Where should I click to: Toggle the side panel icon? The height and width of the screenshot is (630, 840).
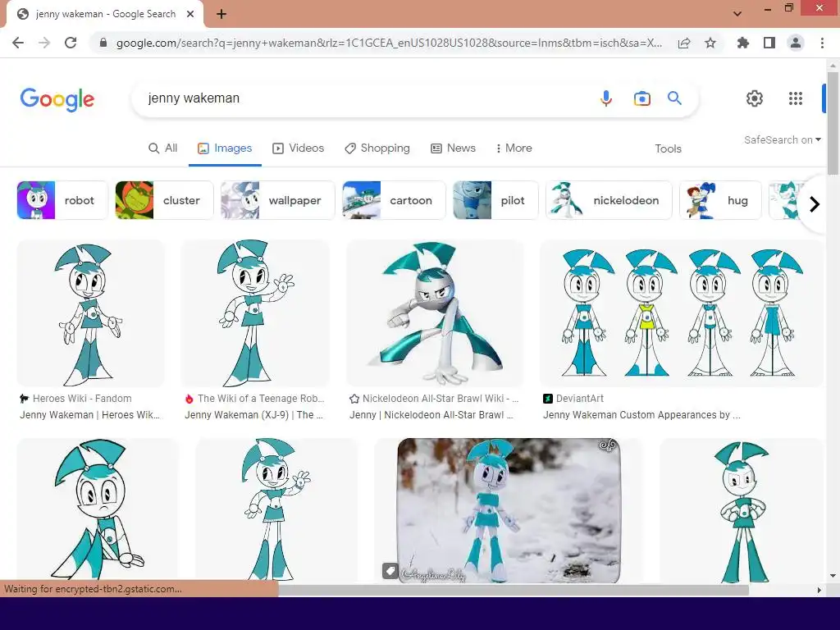pyautogui.click(x=769, y=43)
